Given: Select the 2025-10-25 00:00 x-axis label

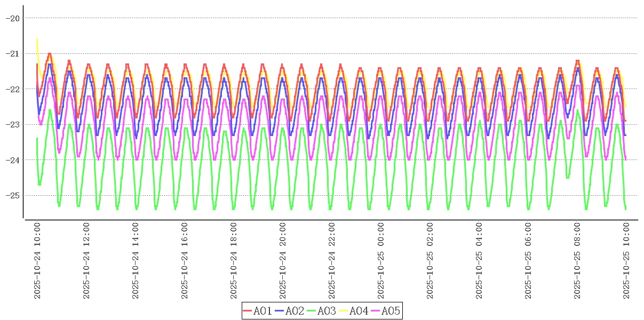Looking at the screenshot, I should click(x=381, y=261).
